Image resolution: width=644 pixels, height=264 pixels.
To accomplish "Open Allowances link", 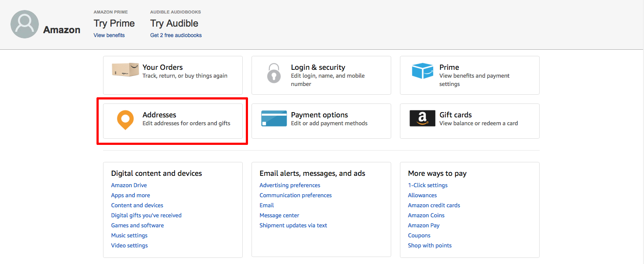I will [422, 195].
